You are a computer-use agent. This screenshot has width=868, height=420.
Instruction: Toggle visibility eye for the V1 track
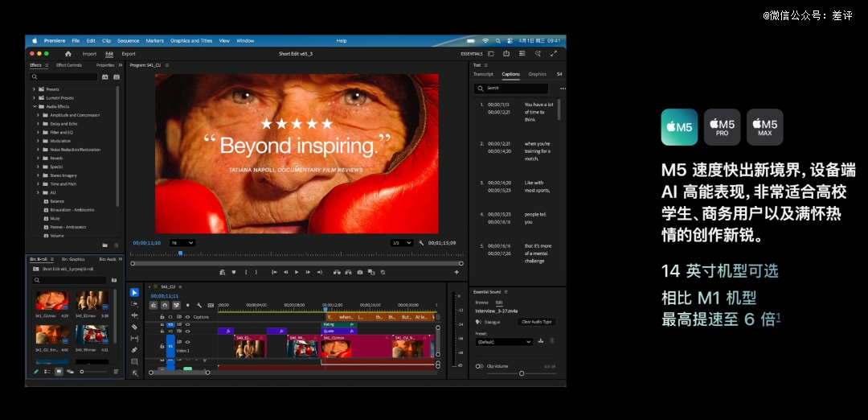[x=188, y=342]
